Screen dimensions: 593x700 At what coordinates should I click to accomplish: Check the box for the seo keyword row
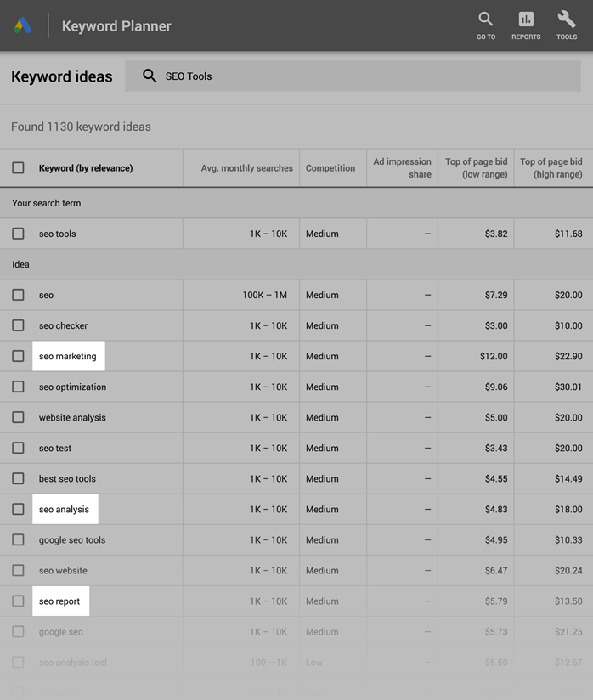19,295
